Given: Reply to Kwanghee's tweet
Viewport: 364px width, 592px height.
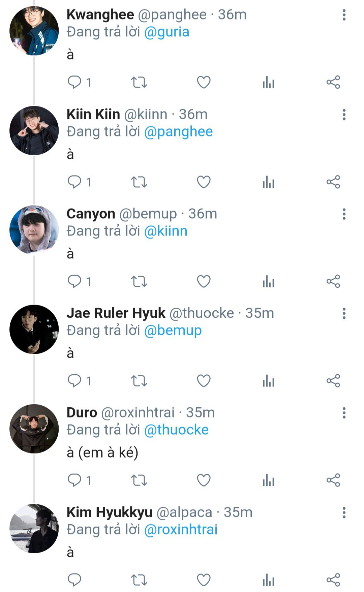Looking at the screenshot, I should [x=74, y=82].
